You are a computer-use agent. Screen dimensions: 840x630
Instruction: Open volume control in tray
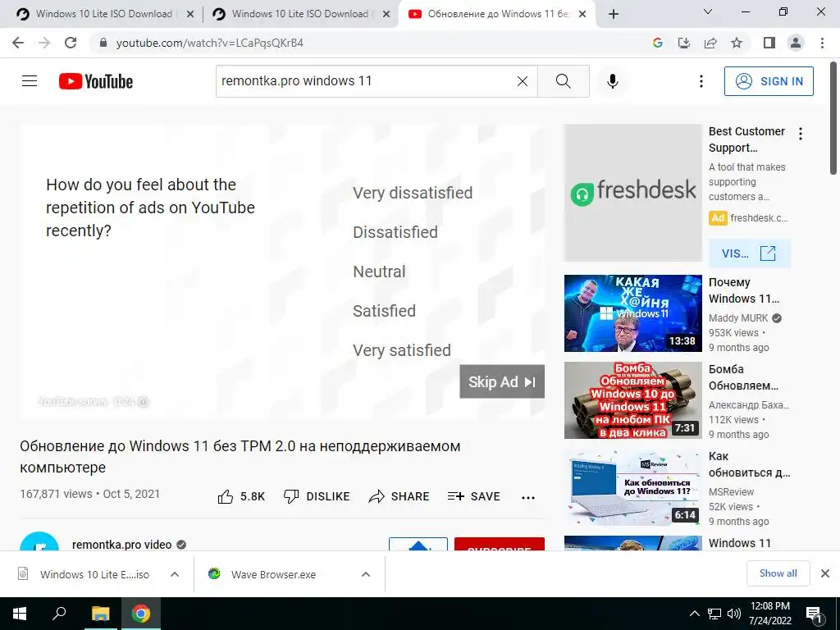(x=734, y=614)
